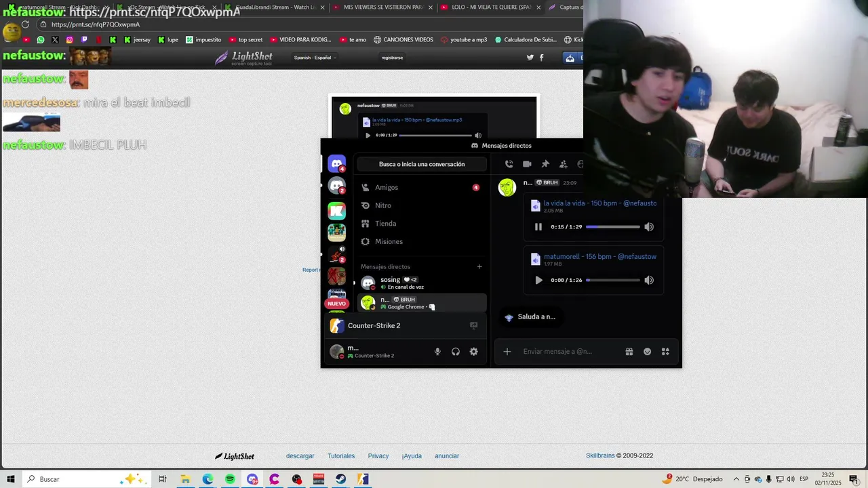This screenshot has height=488, width=868.
Task: Open Discord user settings gear
Action: click(x=474, y=351)
